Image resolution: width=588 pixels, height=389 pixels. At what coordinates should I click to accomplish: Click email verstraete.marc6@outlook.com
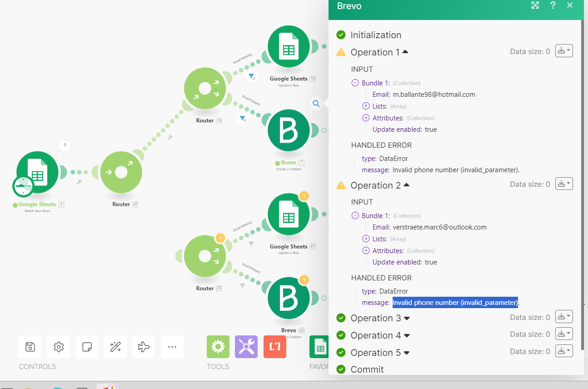[x=439, y=227]
